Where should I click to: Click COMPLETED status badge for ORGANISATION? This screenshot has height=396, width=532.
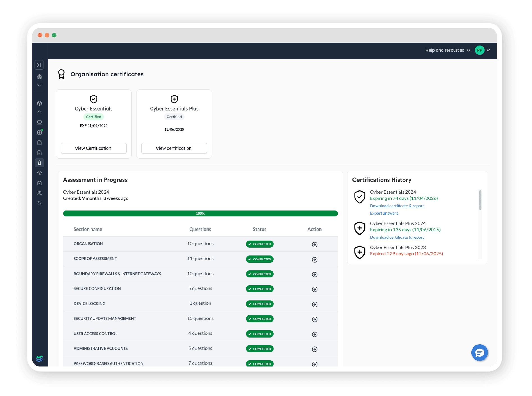tap(260, 244)
